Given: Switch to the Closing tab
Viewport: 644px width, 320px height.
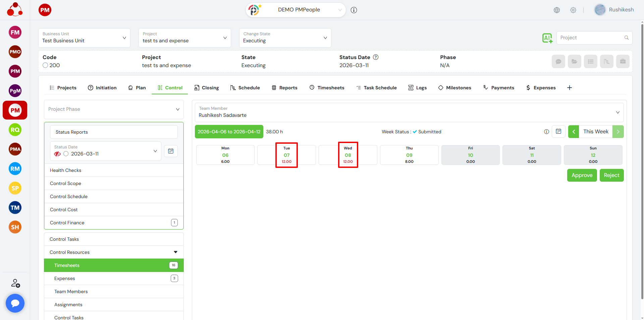Looking at the screenshot, I should coord(207,88).
